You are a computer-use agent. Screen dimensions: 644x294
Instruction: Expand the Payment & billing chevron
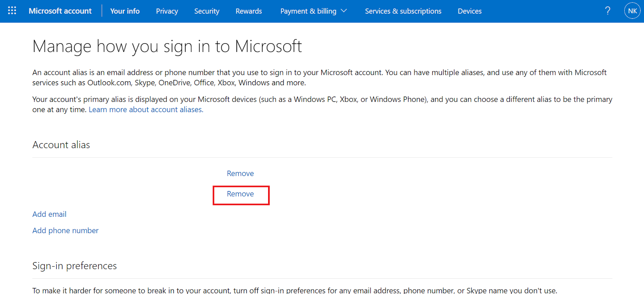tap(344, 11)
